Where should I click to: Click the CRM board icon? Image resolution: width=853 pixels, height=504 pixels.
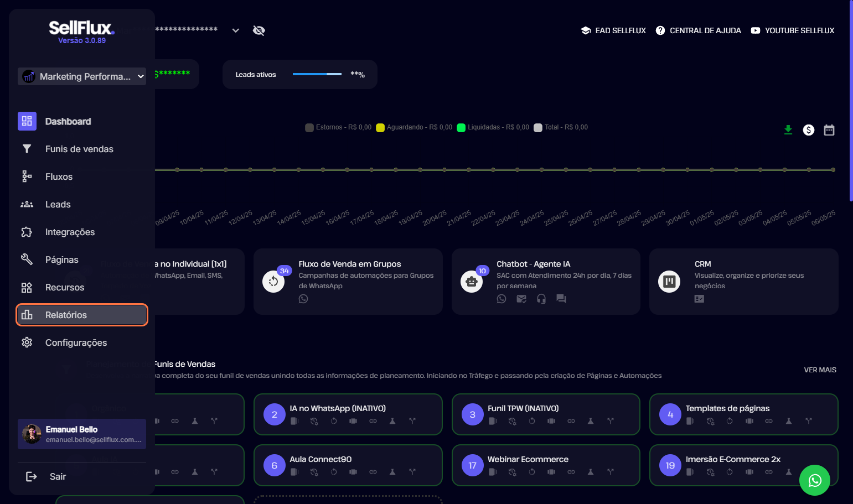[x=669, y=282]
